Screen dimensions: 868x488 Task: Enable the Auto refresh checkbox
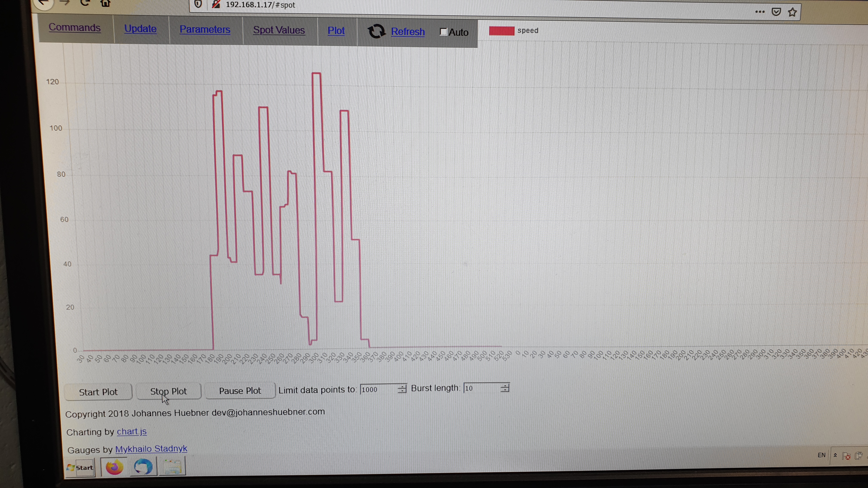point(443,32)
